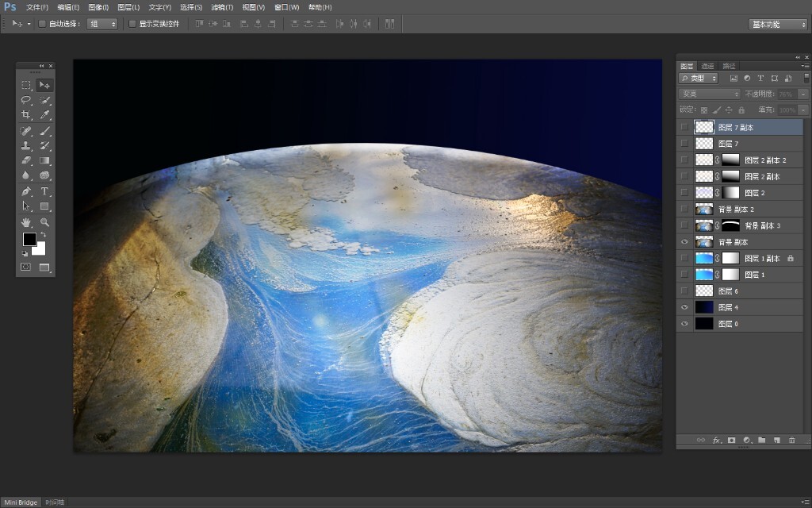Show the 图层 2 副本 2 layer

[x=684, y=160]
